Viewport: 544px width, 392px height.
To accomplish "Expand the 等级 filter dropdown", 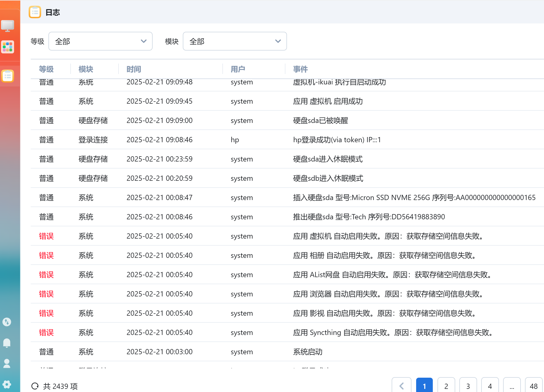I will coord(100,41).
